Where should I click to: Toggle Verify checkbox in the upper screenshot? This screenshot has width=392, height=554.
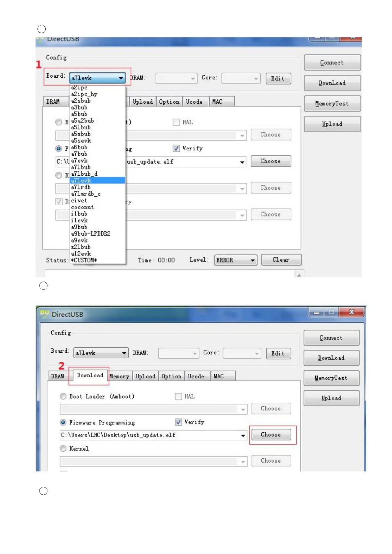click(x=176, y=148)
